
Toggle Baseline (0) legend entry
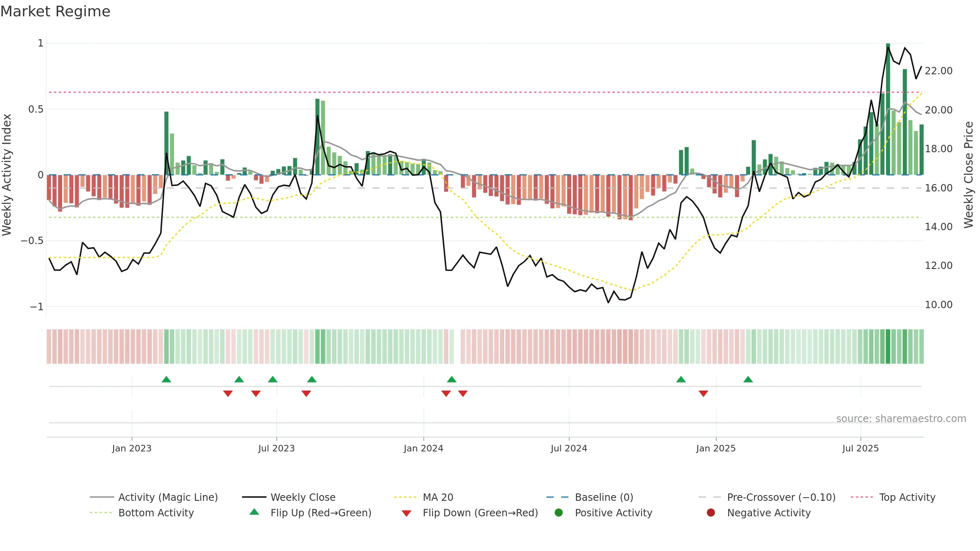[590, 497]
